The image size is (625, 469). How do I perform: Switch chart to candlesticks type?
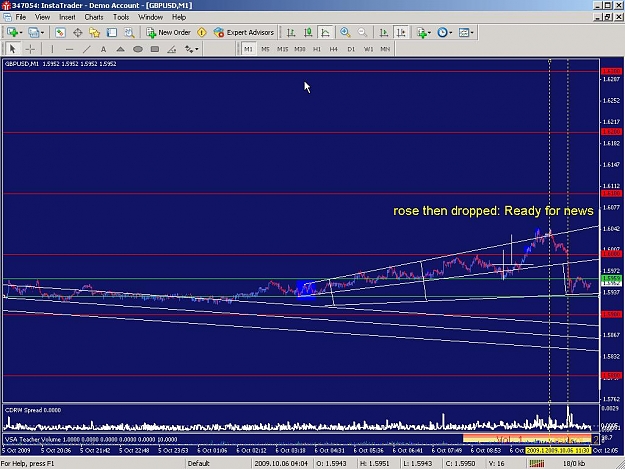pos(308,32)
